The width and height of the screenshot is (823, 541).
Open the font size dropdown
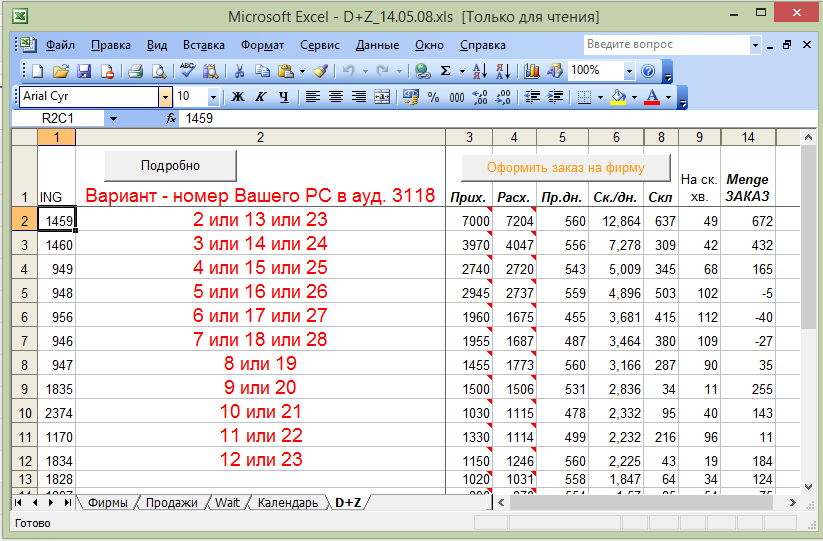[x=213, y=97]
